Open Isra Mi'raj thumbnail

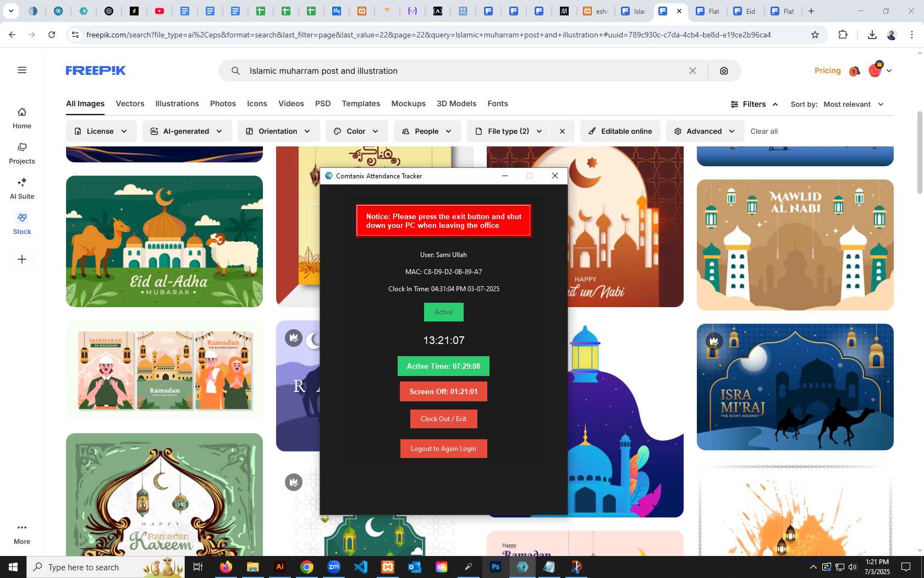tap(795, 387)
